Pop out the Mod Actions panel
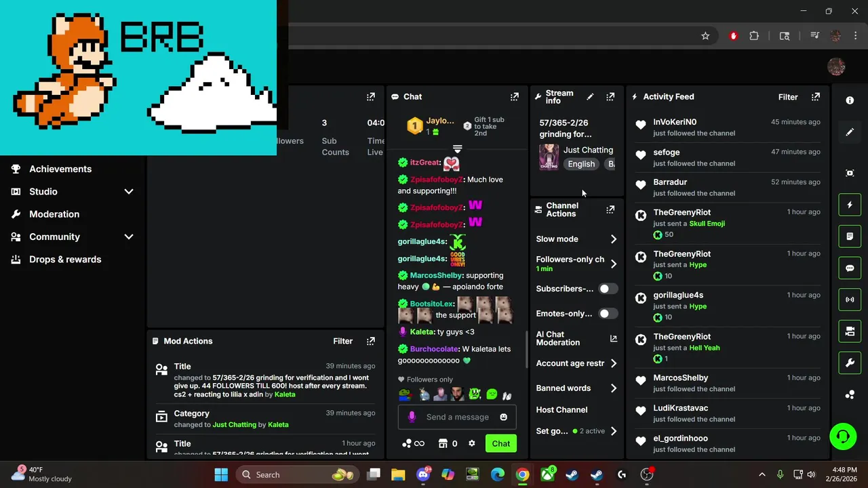 371,341
